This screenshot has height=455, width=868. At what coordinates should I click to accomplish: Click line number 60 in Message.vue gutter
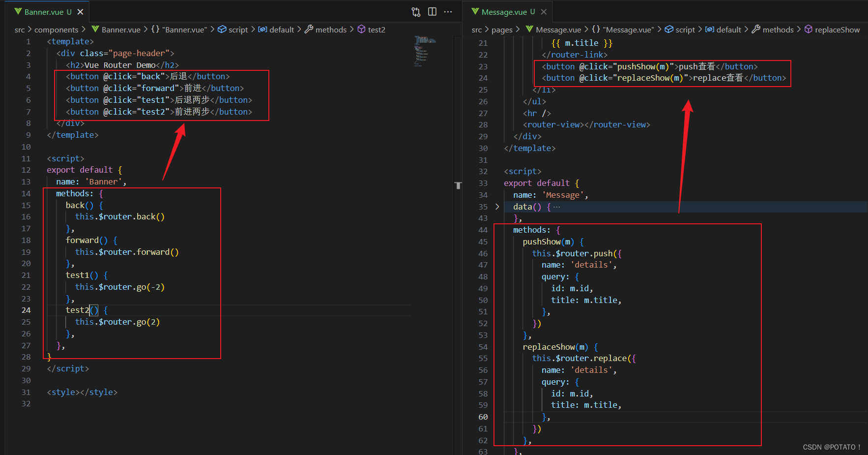point(483,417)
